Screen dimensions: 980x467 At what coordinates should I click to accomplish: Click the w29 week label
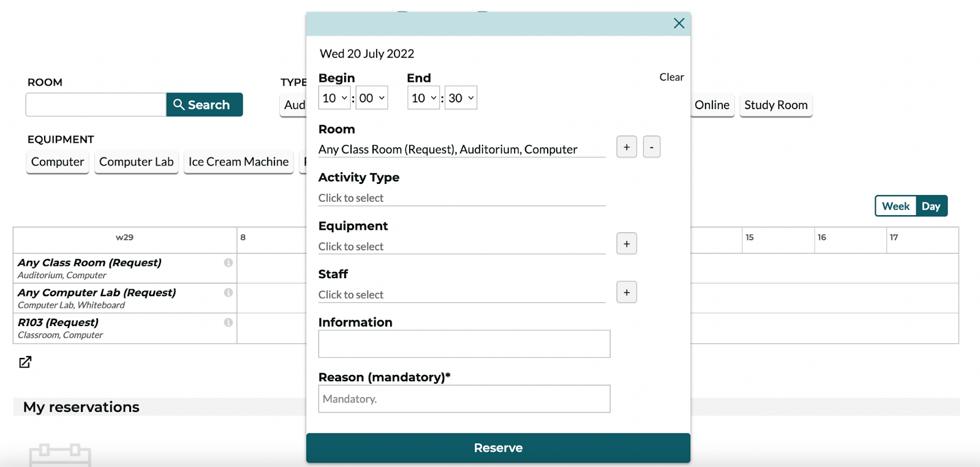tap(125, 237)
